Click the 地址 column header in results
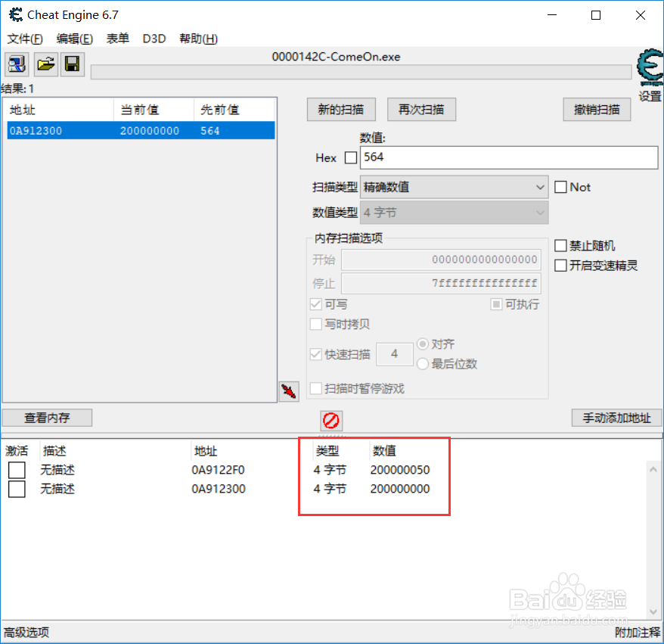The image size is (664, 644). (59, 110)
